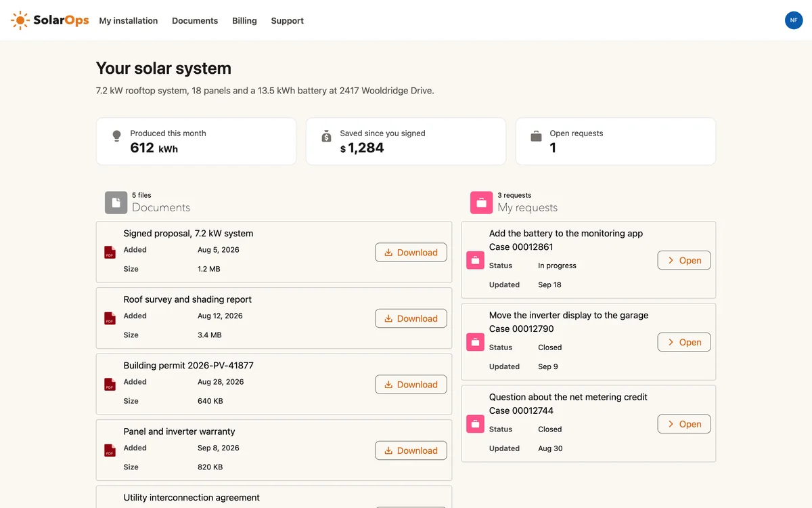The width and height of the screenshot is (812, 508).
Task: Click the '5 files' count label
Action: tap(141, 195)
